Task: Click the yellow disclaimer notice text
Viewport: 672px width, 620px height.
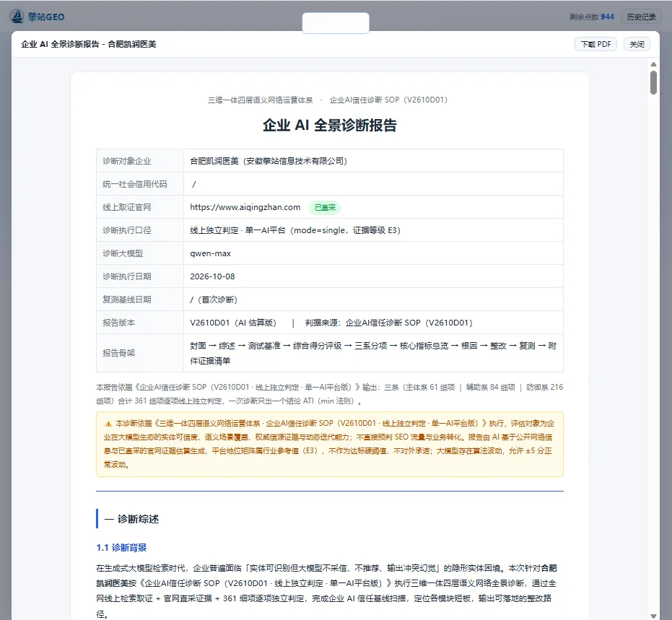Action: (330, 444)
